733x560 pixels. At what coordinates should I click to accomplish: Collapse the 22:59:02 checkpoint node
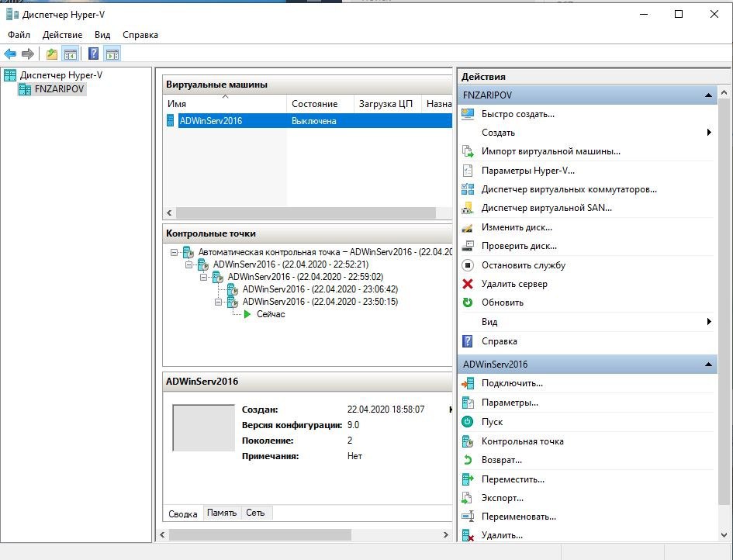point(203,277)
